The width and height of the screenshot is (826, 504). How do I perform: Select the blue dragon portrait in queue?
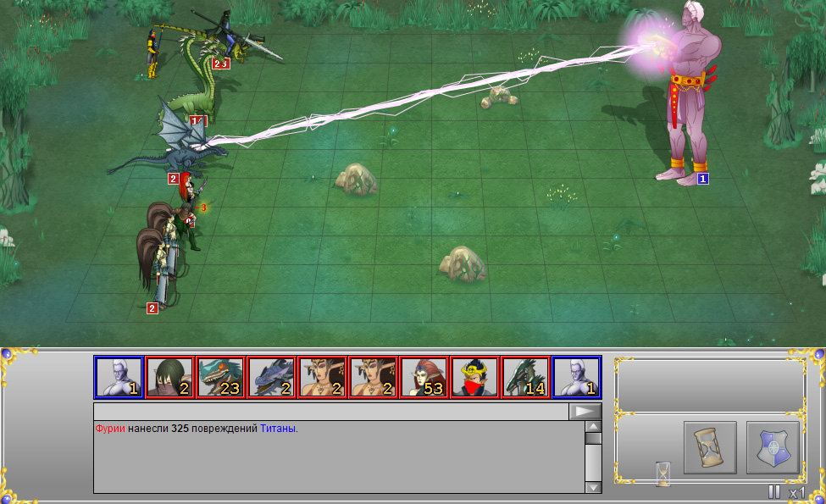[x=271, y=377]
